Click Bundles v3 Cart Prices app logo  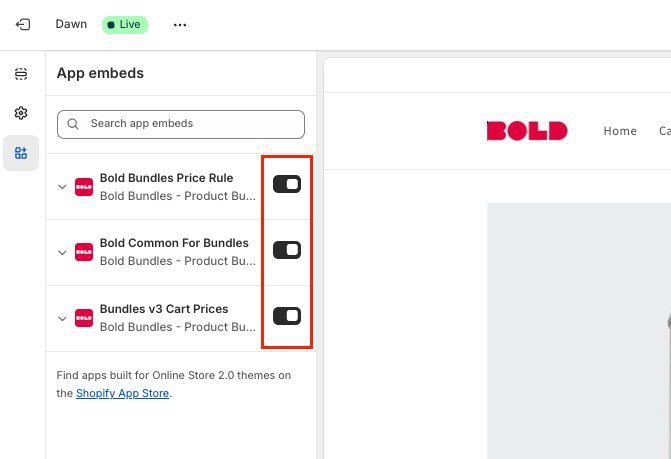84,318
